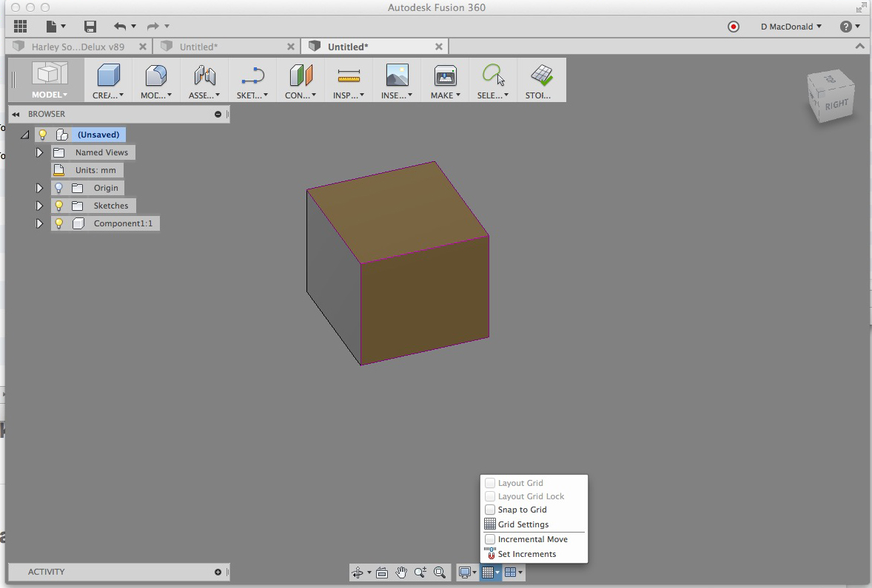This screenshot has height=588, width=872.
Task: Choose Grid Settings from popup menu
Action: point(523,524)
